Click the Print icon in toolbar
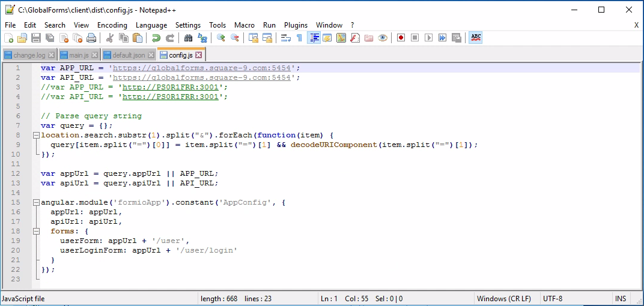Viewport: 644px width, 306px height. click(x=91, y=38)
